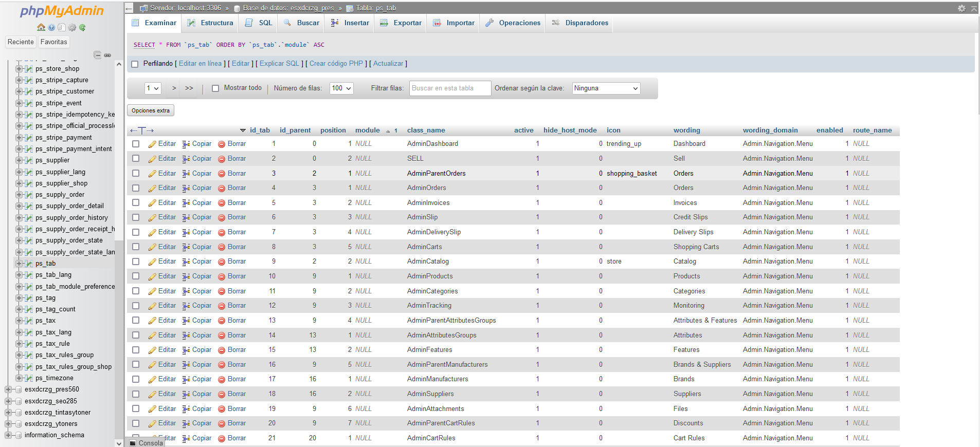
Task: Check the row checkbox for AdminDashboard
Action: 136,144
